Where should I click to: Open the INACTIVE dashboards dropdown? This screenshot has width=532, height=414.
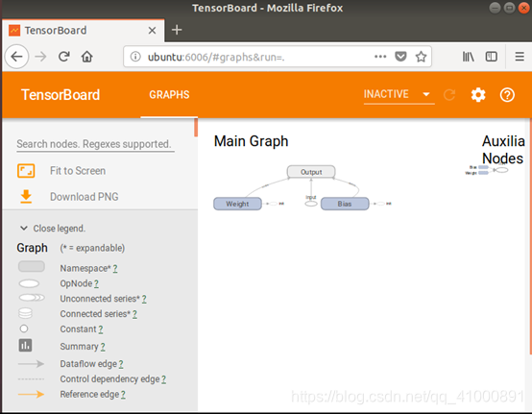[399, 94]
